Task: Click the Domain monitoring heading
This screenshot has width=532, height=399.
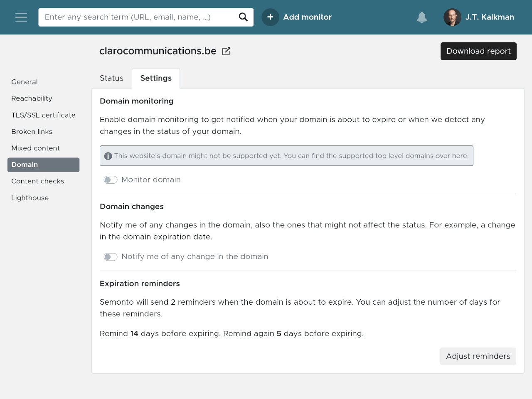Action: pos(137,101)
